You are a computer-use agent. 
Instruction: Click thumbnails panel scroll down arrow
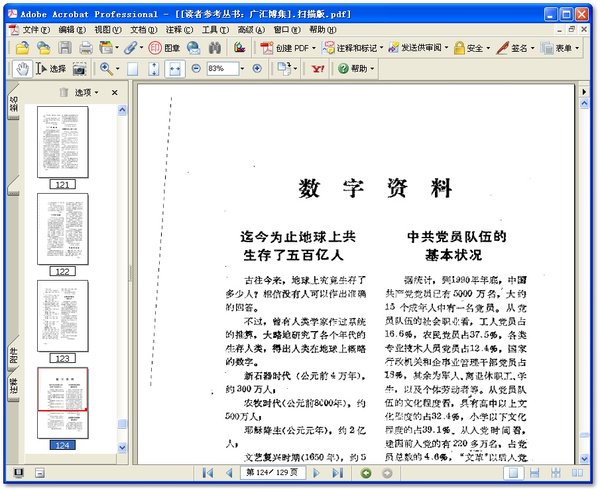coord(122,447)
